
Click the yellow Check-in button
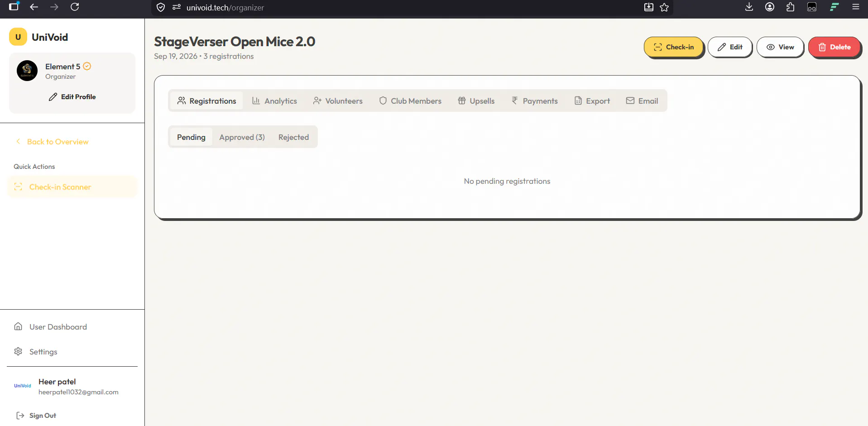(x=674, y=47)
